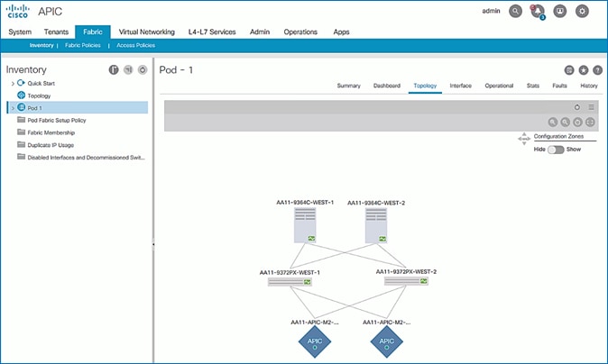This screenshot has height=364, width=608.
Task: Open the topology toolbar list menu icon
Action: point(591,107)
